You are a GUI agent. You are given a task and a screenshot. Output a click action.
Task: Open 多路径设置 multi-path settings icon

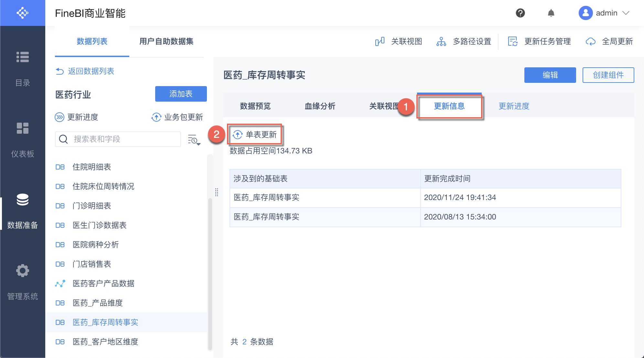point(441,41)
